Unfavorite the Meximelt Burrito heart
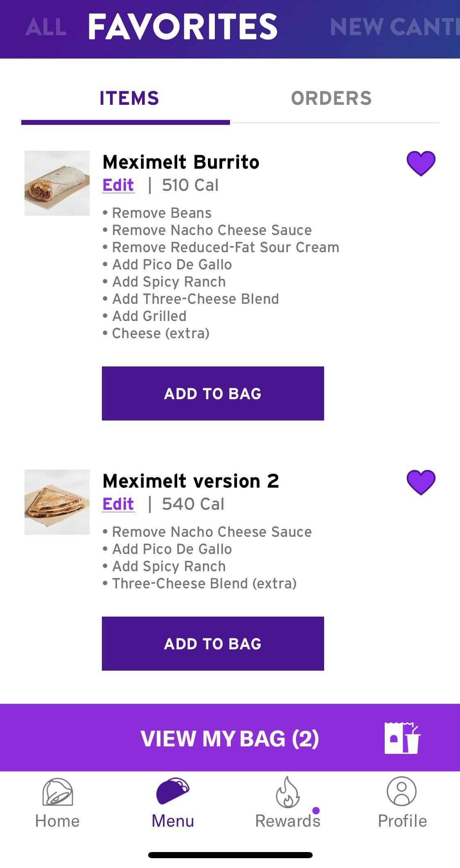 point(421,163)
